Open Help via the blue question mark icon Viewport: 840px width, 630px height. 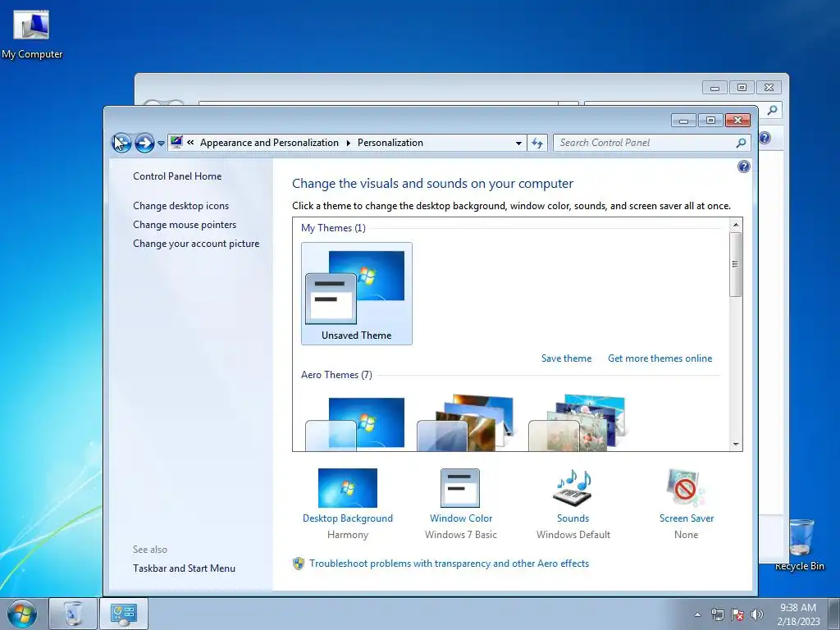743,167
